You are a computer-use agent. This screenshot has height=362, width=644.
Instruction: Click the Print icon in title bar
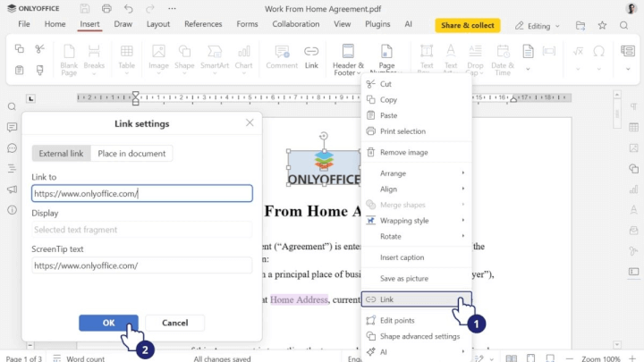pyautogui.click(x=106, y=8)
